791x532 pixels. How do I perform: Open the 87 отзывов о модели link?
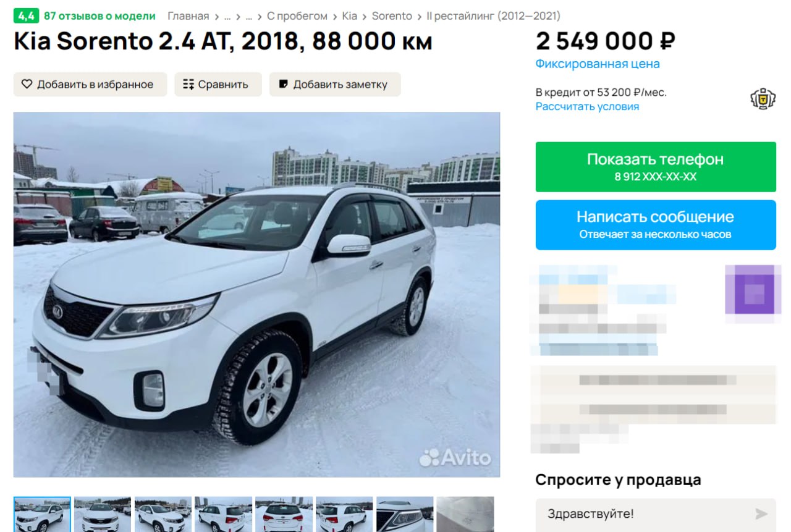pos(99,16)
